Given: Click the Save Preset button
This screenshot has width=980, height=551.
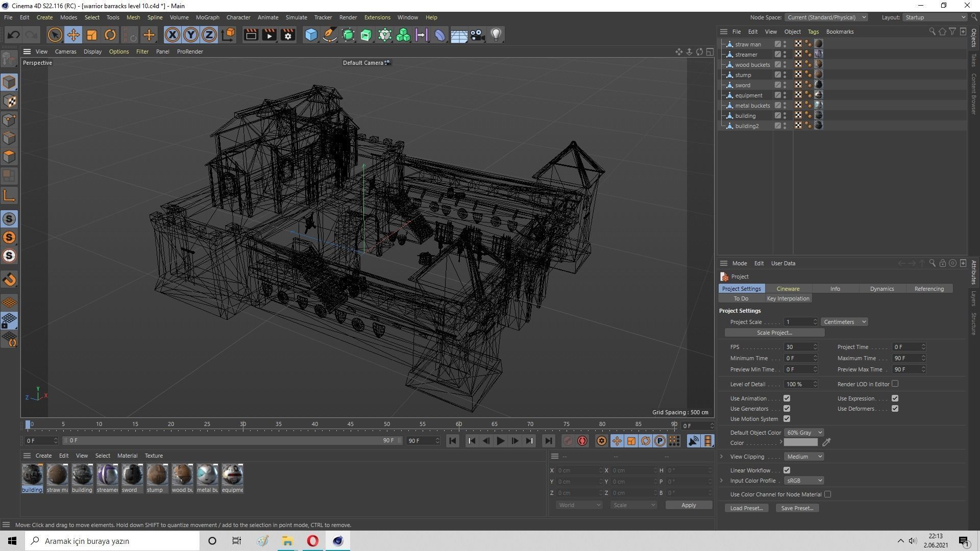Looking at the screenshot, I should click(797, 508).
